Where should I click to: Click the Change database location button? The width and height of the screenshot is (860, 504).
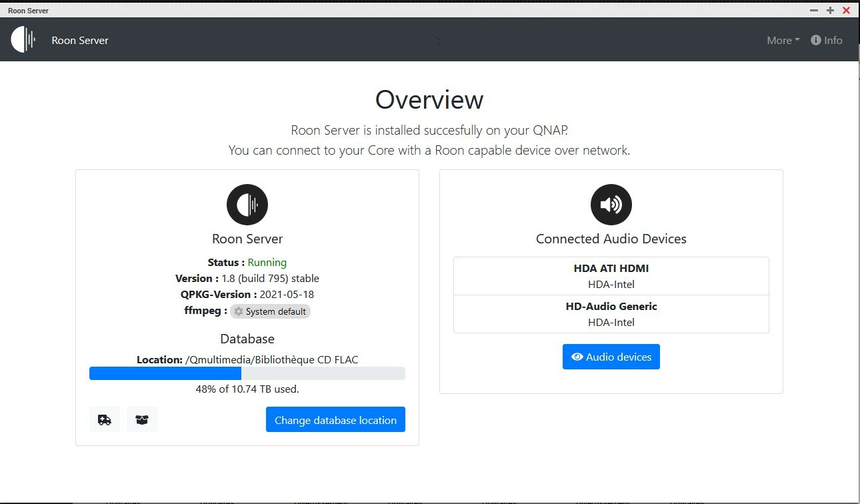[335, 420]
